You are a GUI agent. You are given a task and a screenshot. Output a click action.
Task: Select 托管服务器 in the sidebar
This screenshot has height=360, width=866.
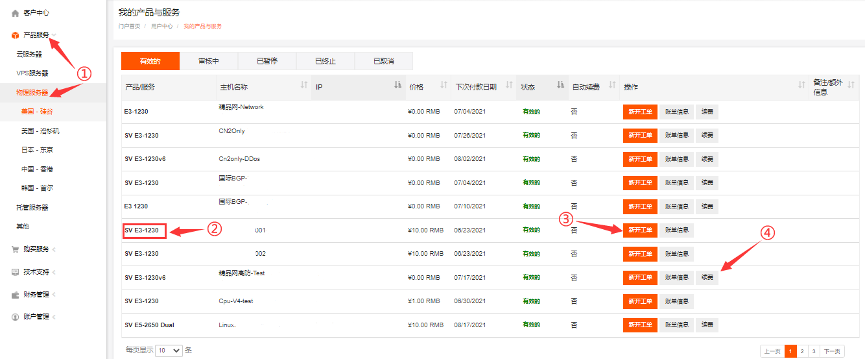pyautogui.click(x=32, y=208)
